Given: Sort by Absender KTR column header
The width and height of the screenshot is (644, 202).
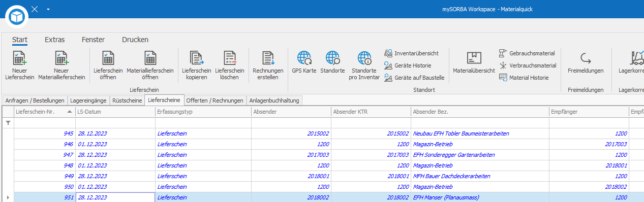Looking at the screenshot, I should tap(371, 112).
